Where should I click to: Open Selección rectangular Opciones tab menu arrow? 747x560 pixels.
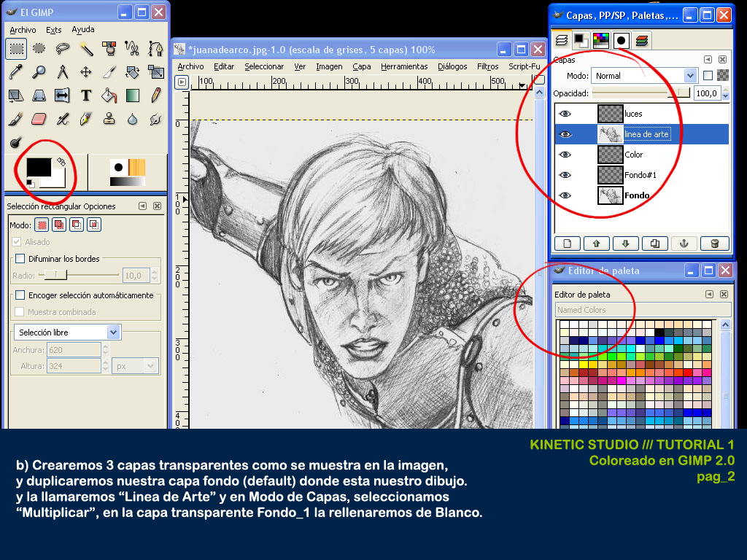coord(142,206)
